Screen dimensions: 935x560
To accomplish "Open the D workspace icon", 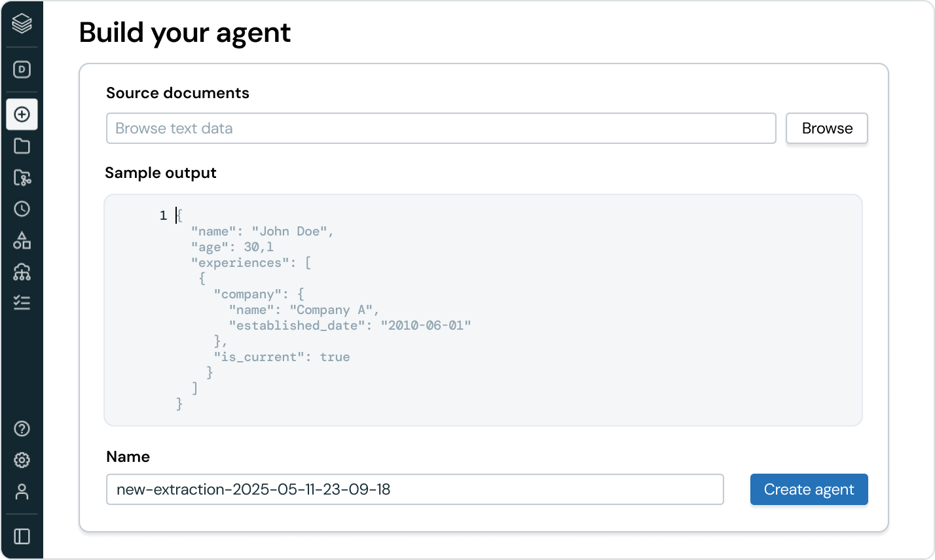I will coord(22,69).
